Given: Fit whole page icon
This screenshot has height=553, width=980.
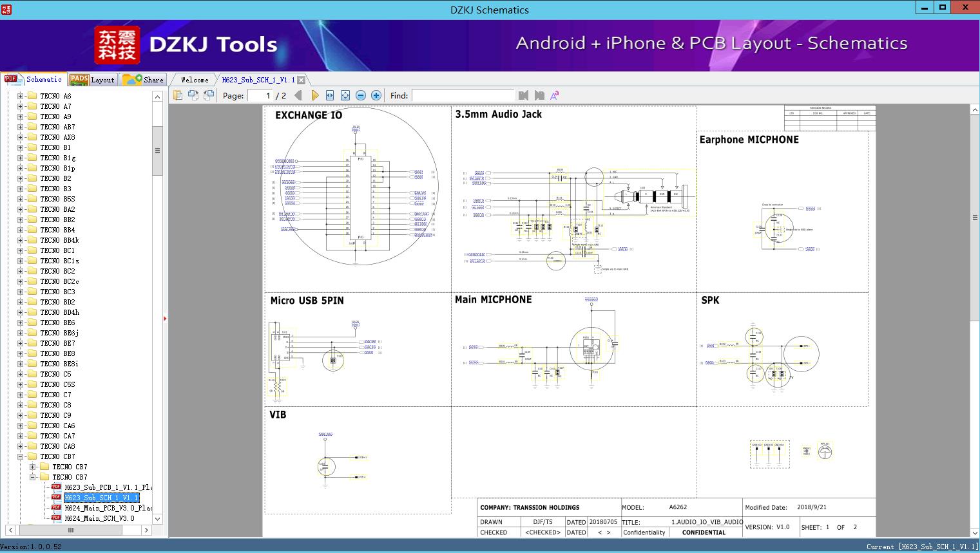Looking at the screenshot, I should click(x=345, y=95).
